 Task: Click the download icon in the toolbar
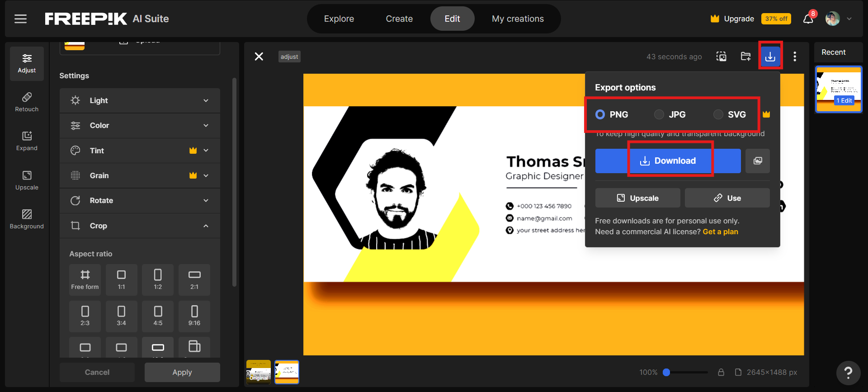pyautogui.click(x=770, y=57)
